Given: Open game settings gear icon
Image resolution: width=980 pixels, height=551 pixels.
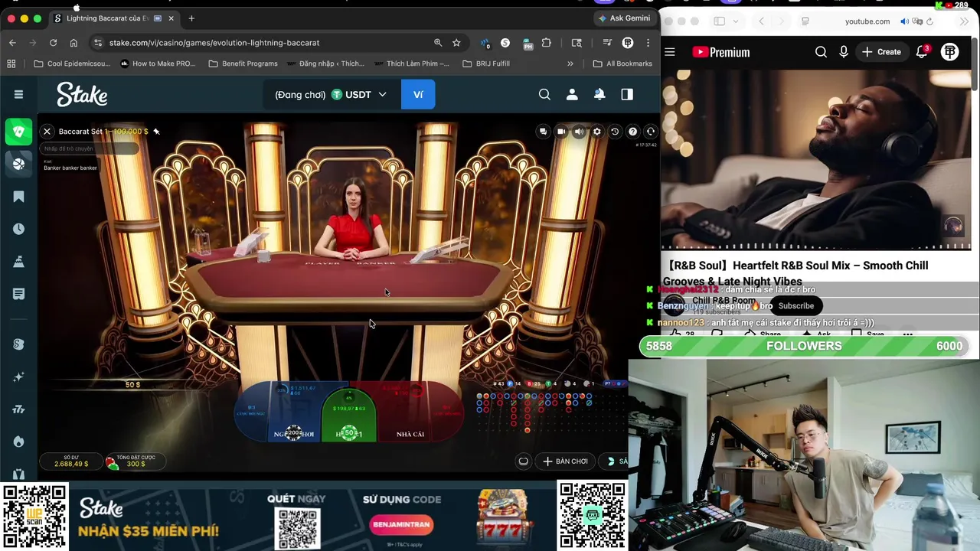Looking at the screenshot, I should 597,132.
